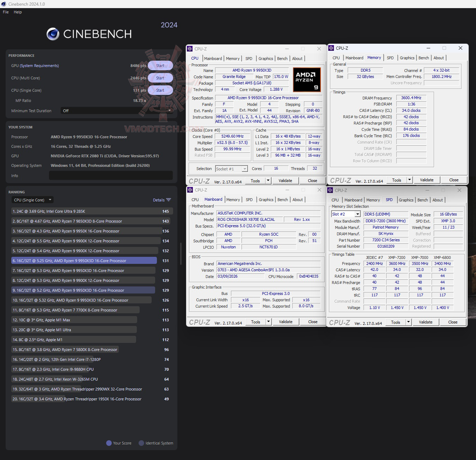Viewport: 476px width, 460px height.
Task: Select the Apple M1 Max ranking row
Action: click(x=92, y=320)
